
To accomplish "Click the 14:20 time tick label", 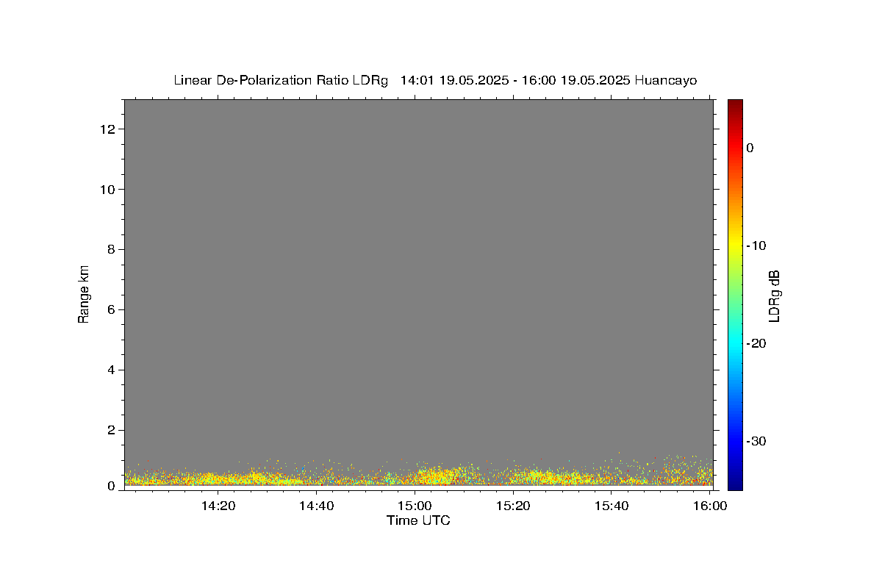I will tap(218, 505).
